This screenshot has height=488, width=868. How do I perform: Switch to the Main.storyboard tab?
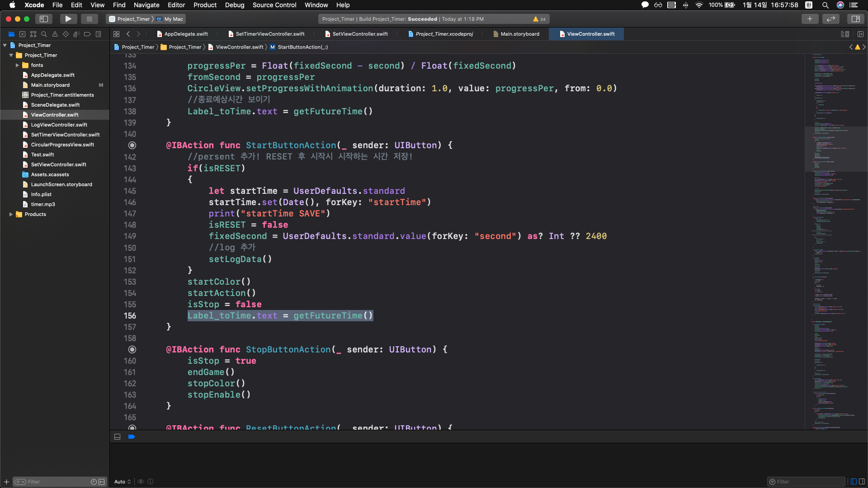coord(519,34)
